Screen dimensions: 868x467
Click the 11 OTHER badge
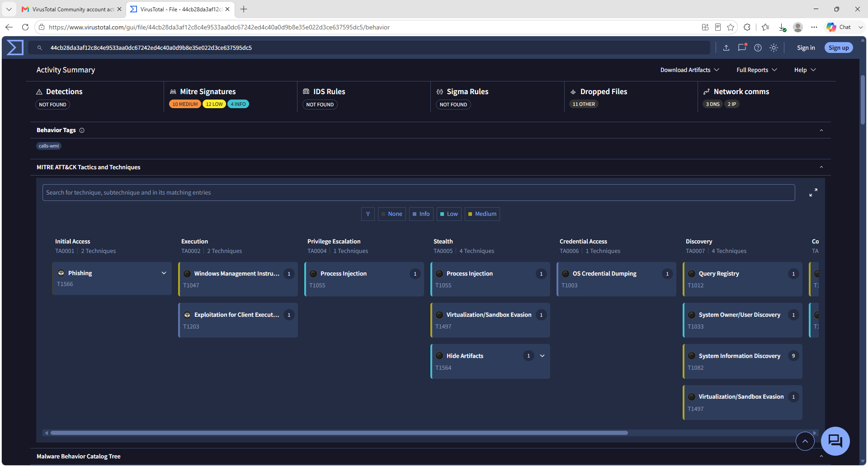coord(584,104)
